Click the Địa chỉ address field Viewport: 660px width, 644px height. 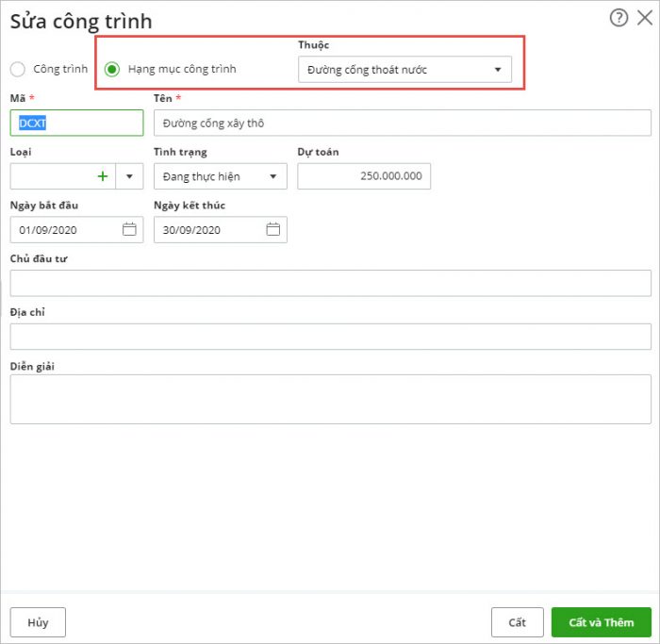(330, 337)
